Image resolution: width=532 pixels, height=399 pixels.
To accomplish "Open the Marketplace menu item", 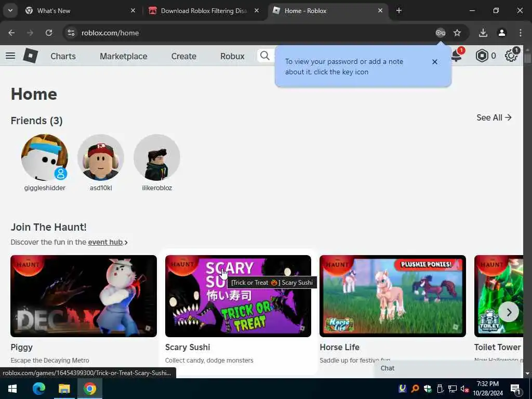I will pos(124,56).
